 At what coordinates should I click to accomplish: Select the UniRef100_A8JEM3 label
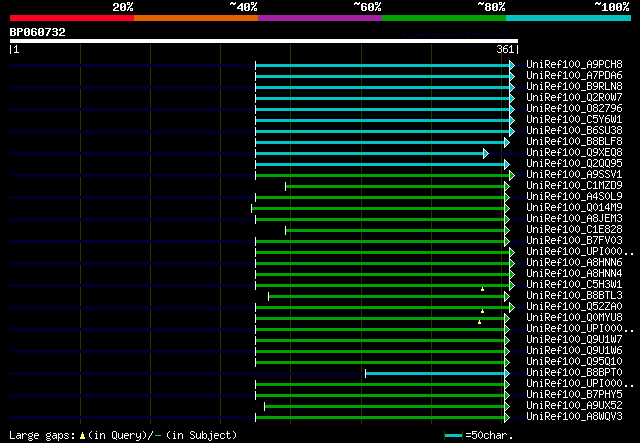574,218
